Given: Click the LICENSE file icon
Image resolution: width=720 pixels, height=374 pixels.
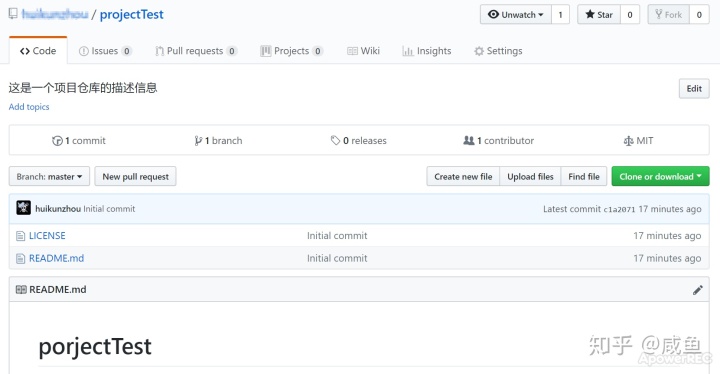Looking at the screenshot, I should click(20, 236).
